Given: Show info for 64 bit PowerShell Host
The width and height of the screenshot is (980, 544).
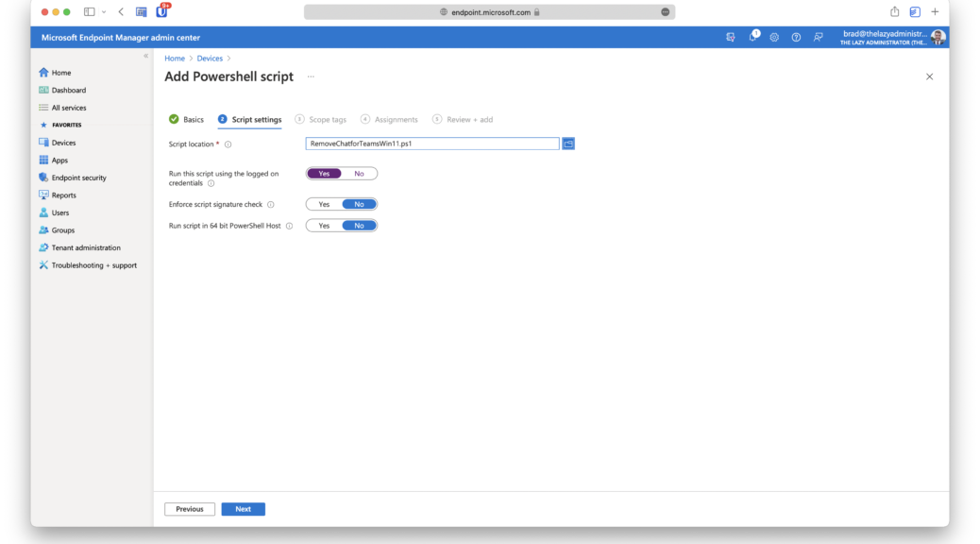Looking at the screenshot, I should [x=290, y=226].
